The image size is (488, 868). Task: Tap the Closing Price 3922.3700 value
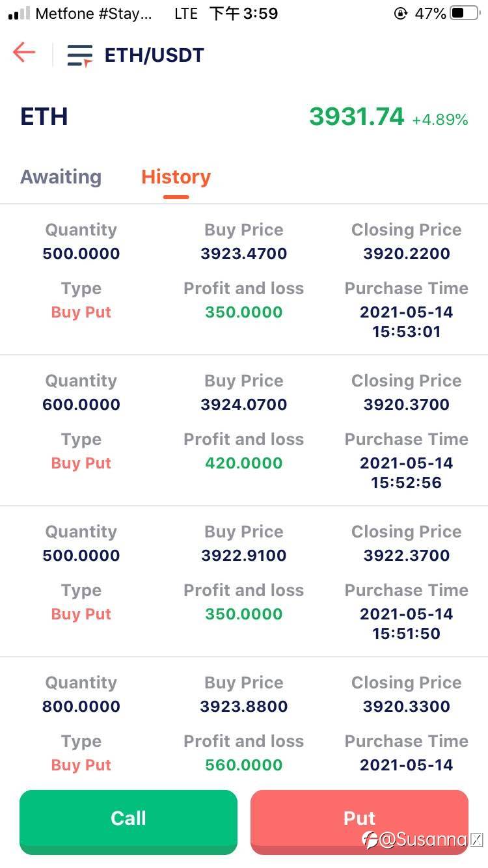406,556
